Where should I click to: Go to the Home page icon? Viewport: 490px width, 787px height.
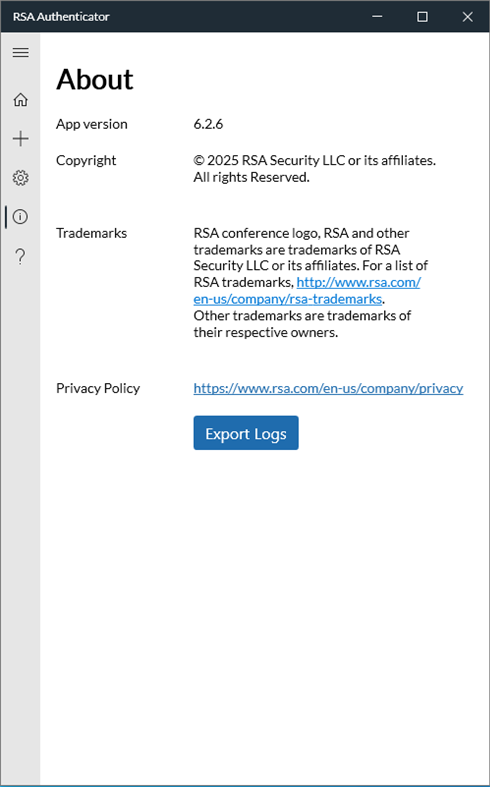[x=21, y=99]
